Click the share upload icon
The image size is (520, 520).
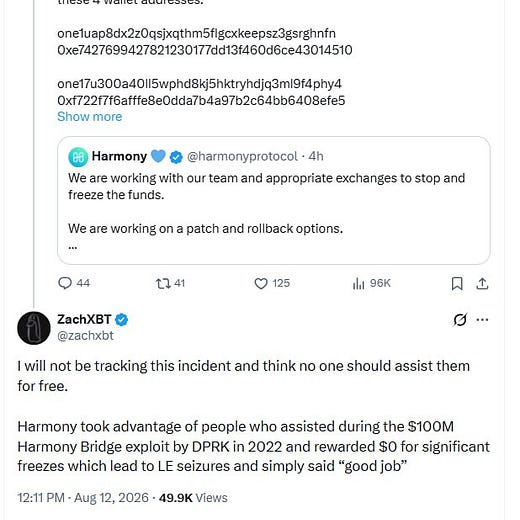pos(482,284)
